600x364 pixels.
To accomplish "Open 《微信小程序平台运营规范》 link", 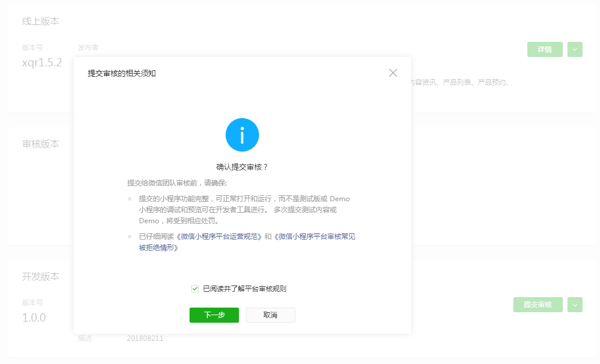I will [219, 237].
